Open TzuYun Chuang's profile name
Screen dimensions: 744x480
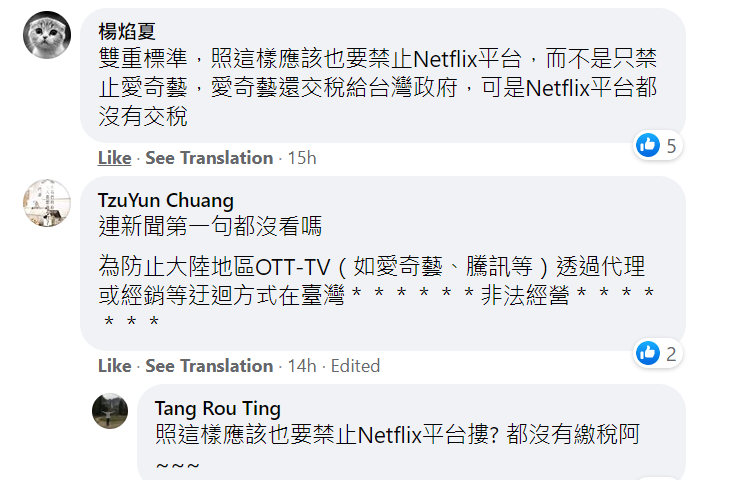(166, 200)
